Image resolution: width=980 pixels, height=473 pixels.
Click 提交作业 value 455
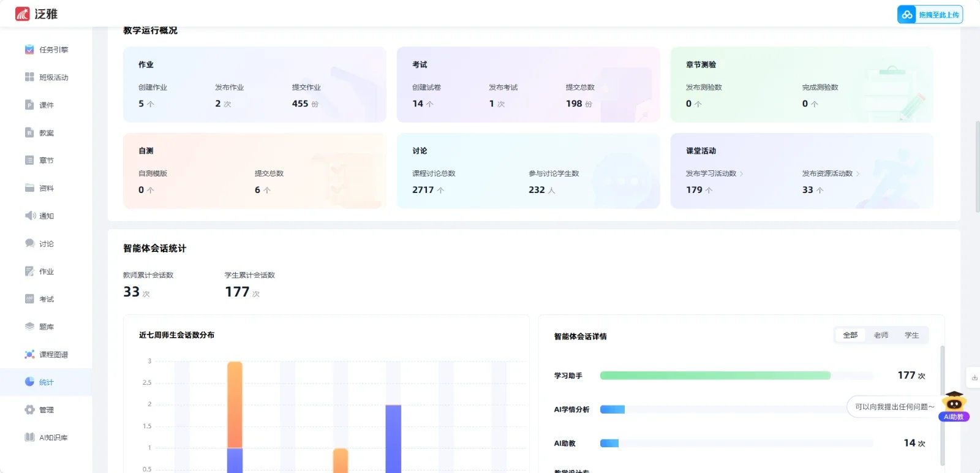pos(300,104)
